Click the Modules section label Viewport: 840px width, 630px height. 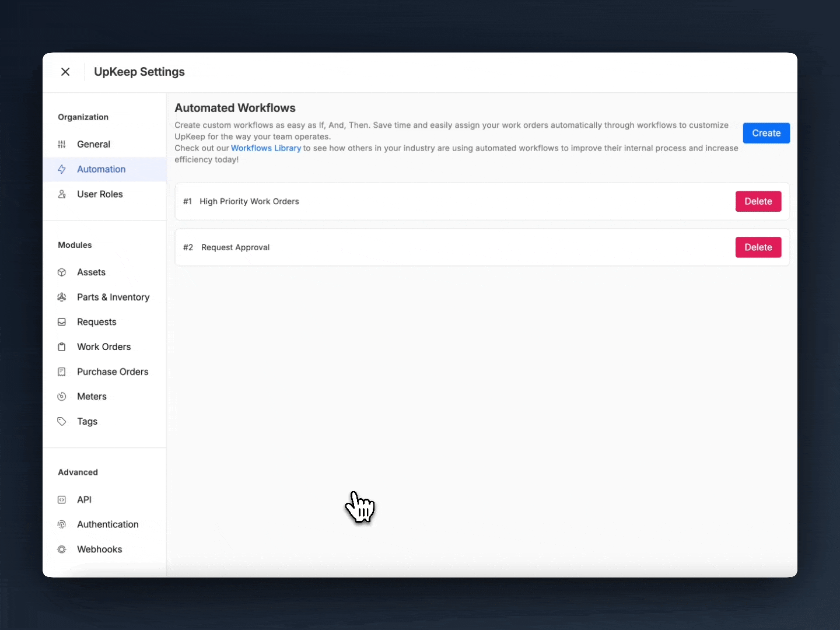click(75, 245)
